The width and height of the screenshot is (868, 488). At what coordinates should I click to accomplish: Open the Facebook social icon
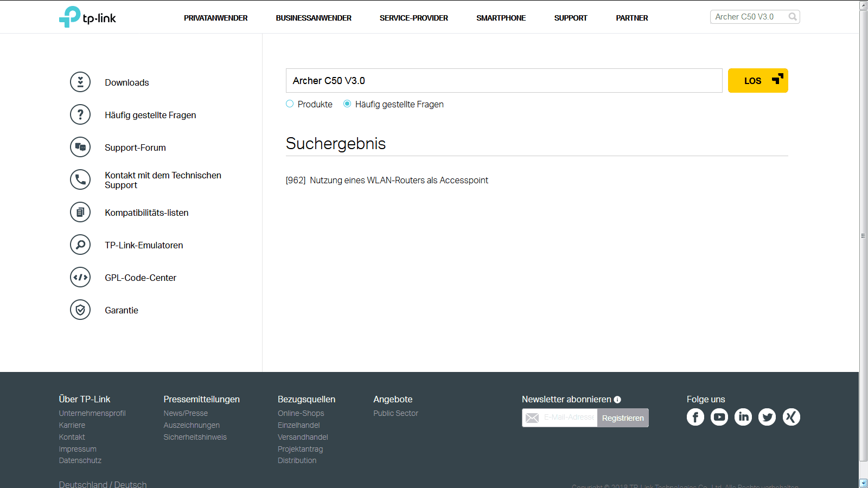click(695, 417)
